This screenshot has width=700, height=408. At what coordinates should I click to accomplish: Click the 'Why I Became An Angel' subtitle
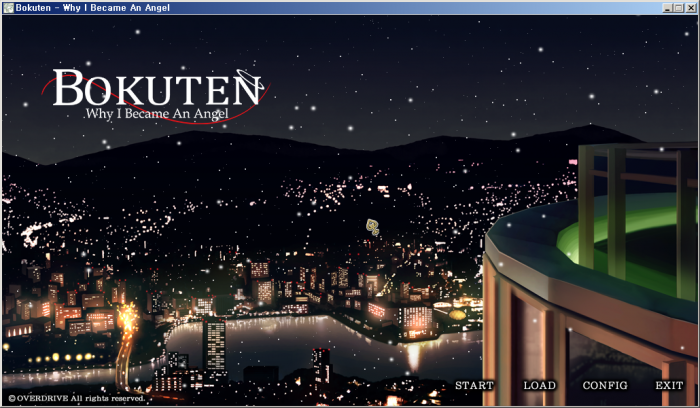point(157,113)
